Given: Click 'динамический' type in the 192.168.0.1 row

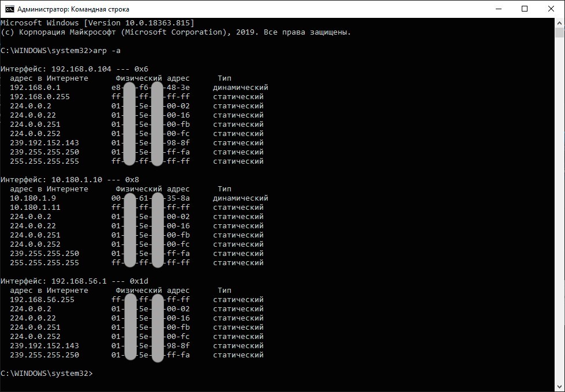Looking at the screenshot, I should tap(240, 88).
